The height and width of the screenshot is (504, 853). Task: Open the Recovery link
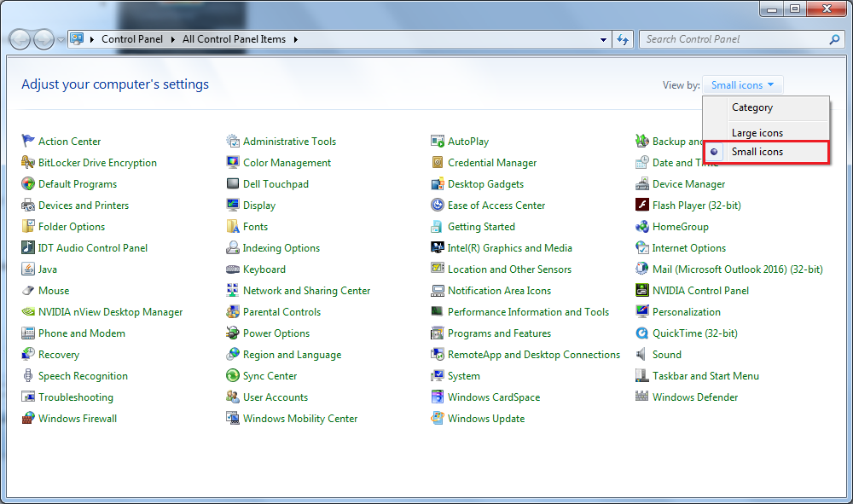click(59, 355)
